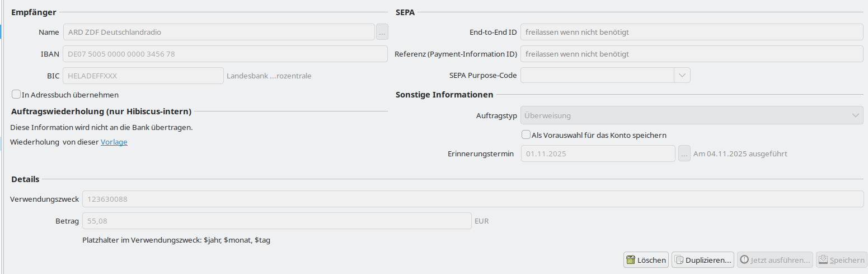The height and width of the screenshot is (274, 868).
Task: Open the Vorlage link
Action: 114,142
